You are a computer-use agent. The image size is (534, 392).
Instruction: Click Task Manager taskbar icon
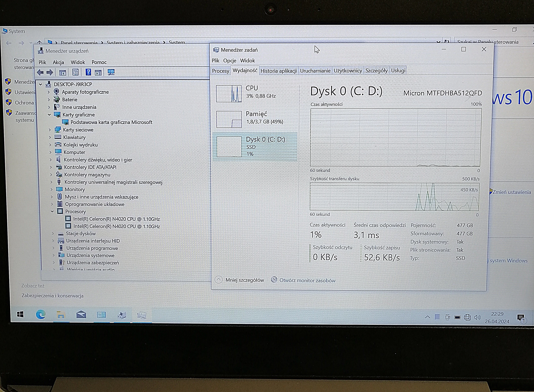pyautogui.click(x=142, y=315)
